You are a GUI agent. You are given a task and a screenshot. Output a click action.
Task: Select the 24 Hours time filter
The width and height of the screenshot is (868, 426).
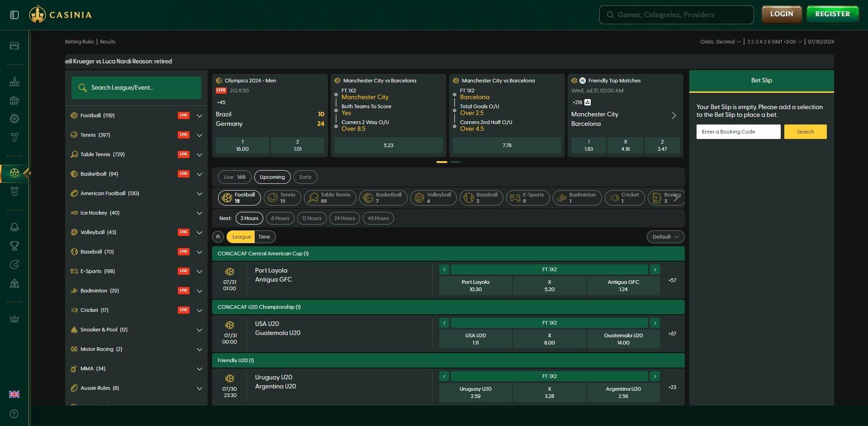344,218
